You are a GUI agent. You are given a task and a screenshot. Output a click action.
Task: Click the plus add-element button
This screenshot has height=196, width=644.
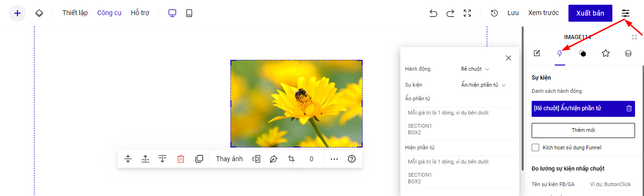tap(17, 13)
